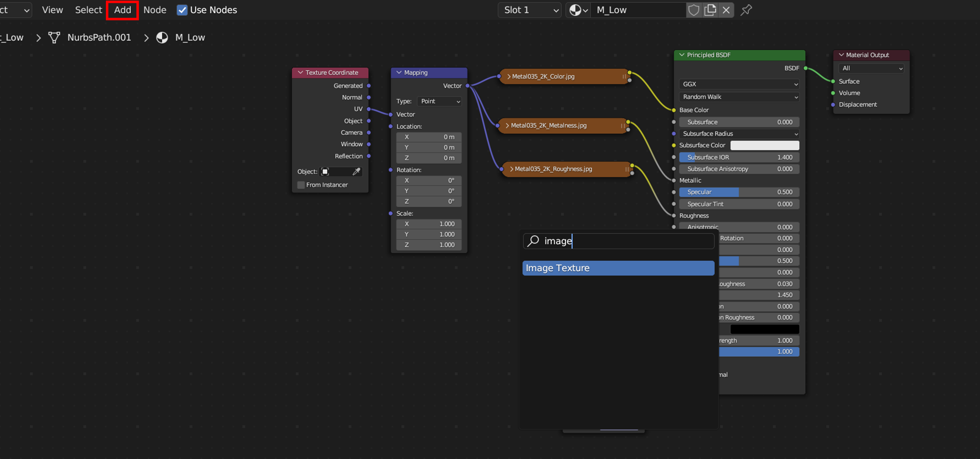Toggle the pin icon in the header
This screenshot has width=980, height=459.
coord(746,10)
